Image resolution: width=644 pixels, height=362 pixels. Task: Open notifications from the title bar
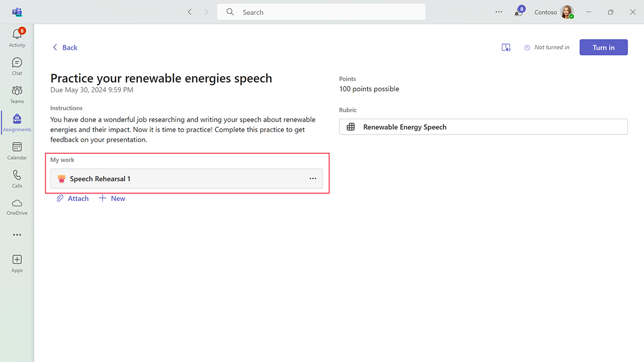(x=519, y=12)
